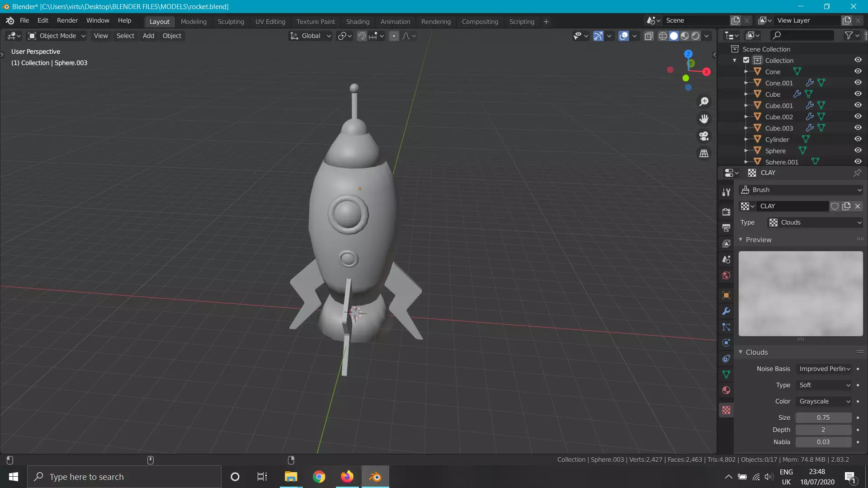Open the World properties tab
868x488 pixels.
pyautogui.click(x=726, y=276)
